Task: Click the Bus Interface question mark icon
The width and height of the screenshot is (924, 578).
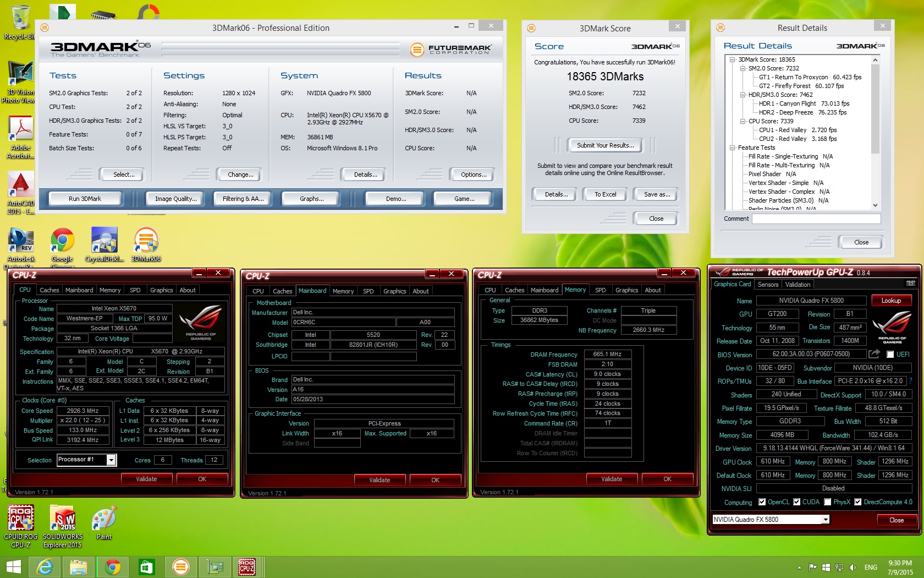Action: tap(910, 381)
